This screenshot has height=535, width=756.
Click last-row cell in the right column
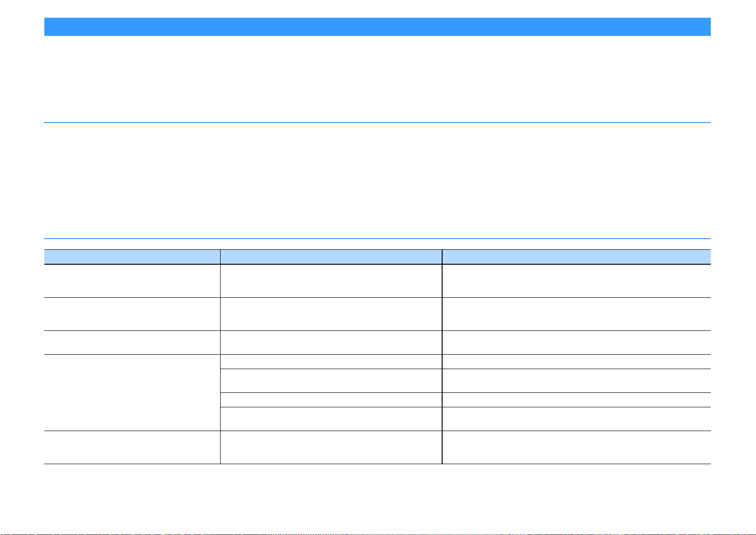tap(576, 447)
